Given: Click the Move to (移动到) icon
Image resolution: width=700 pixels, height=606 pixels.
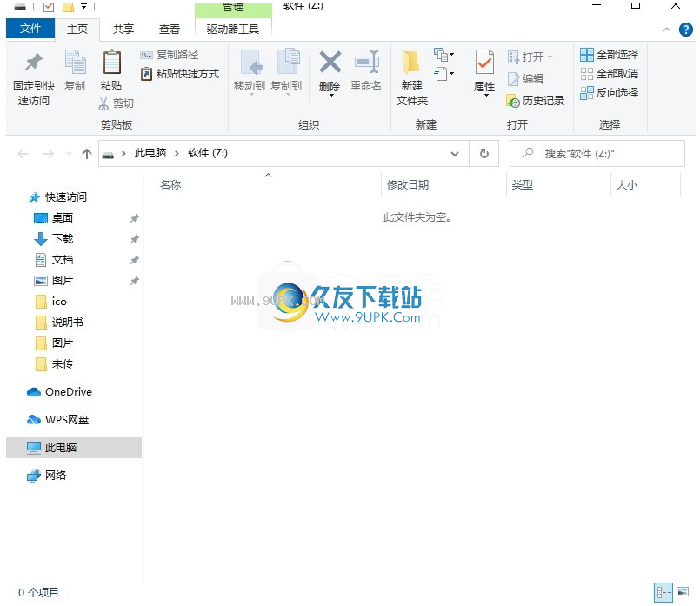Looking at the screenshot, I should point(252,63).
